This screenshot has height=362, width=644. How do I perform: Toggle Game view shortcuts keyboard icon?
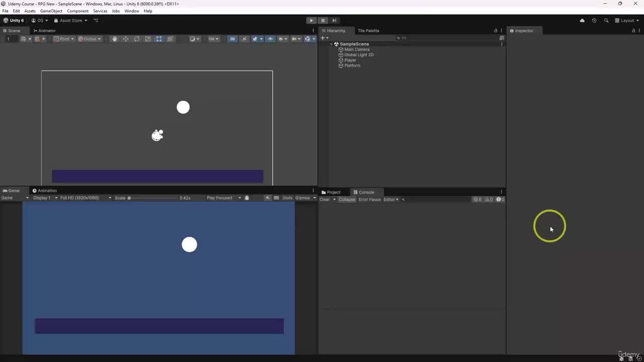coord(276,198)
